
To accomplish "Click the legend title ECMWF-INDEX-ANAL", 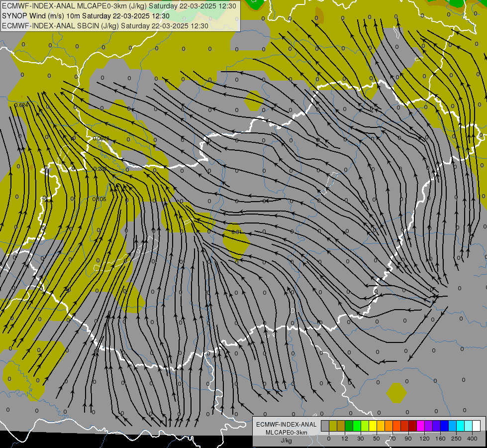I will pos(287,425).
